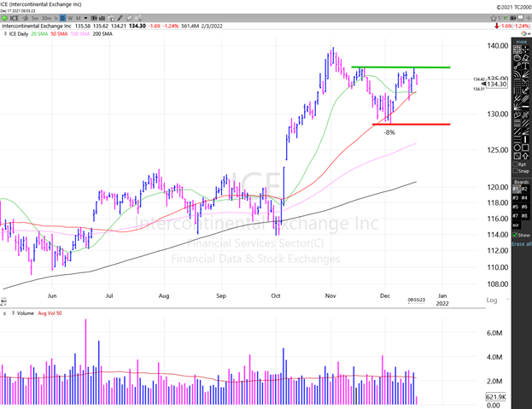Click the red support line on chart
The image size is (532, 409).
412,124
